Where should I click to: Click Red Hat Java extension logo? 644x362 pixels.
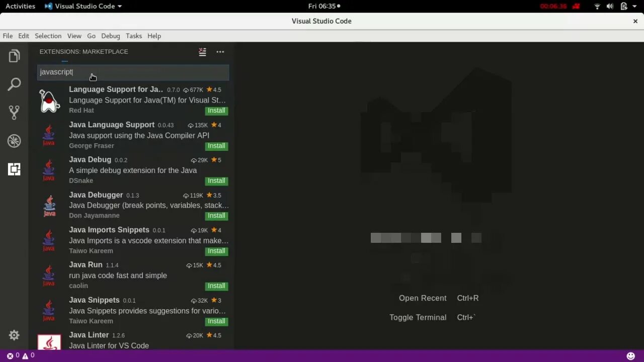(x=49, y=101)
